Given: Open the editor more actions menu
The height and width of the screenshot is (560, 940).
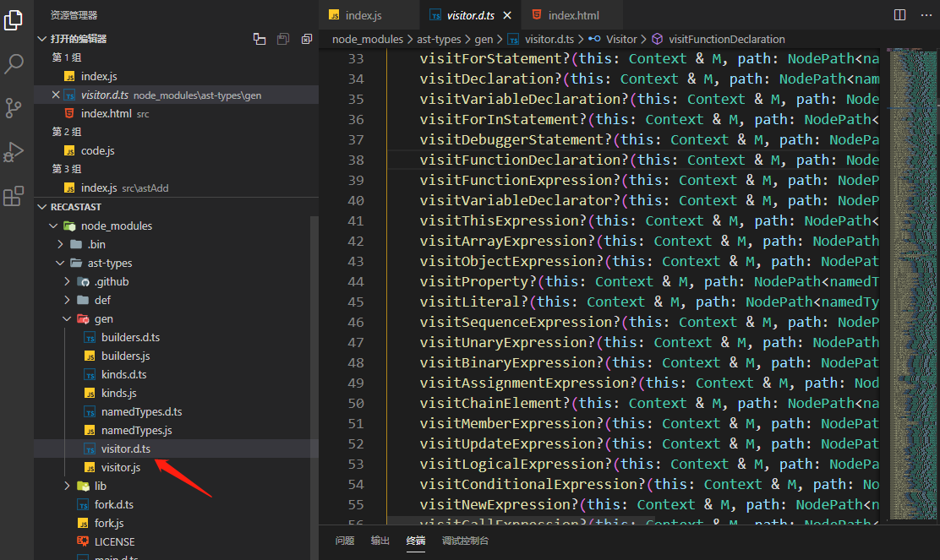Looking at the screenshot, I should click(x=926, y=15).
